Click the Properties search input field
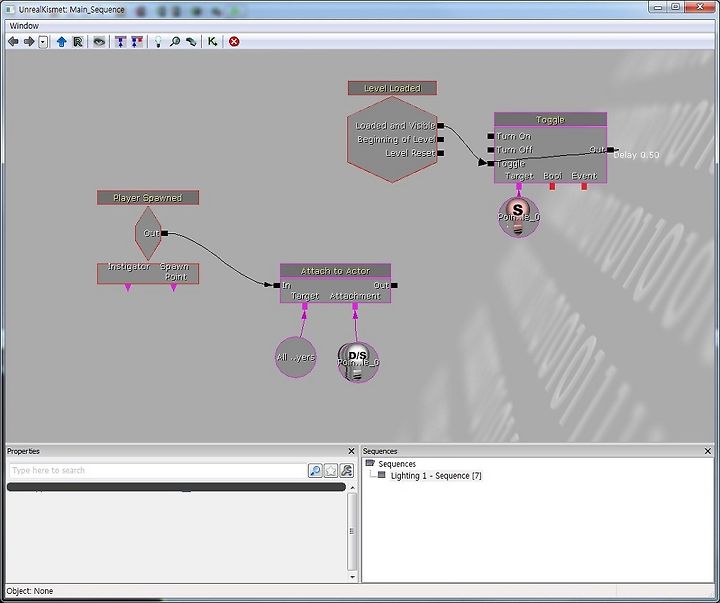 click(x=158, y=470)
